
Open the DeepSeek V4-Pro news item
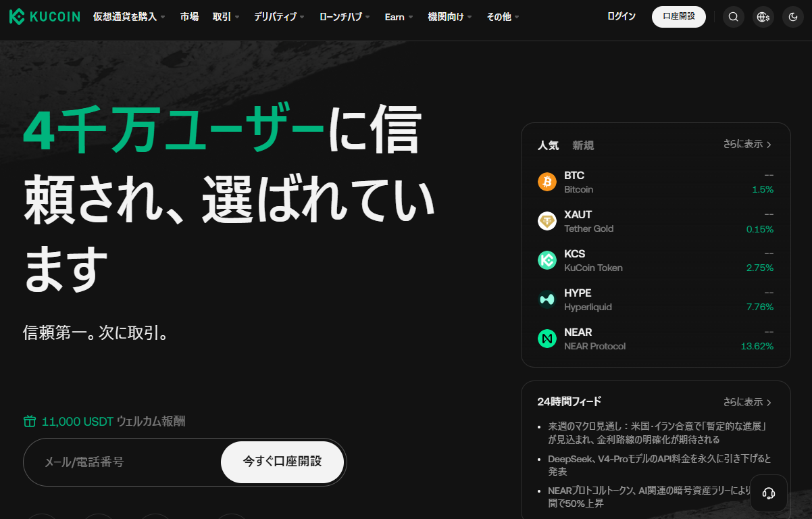(659, 466)
